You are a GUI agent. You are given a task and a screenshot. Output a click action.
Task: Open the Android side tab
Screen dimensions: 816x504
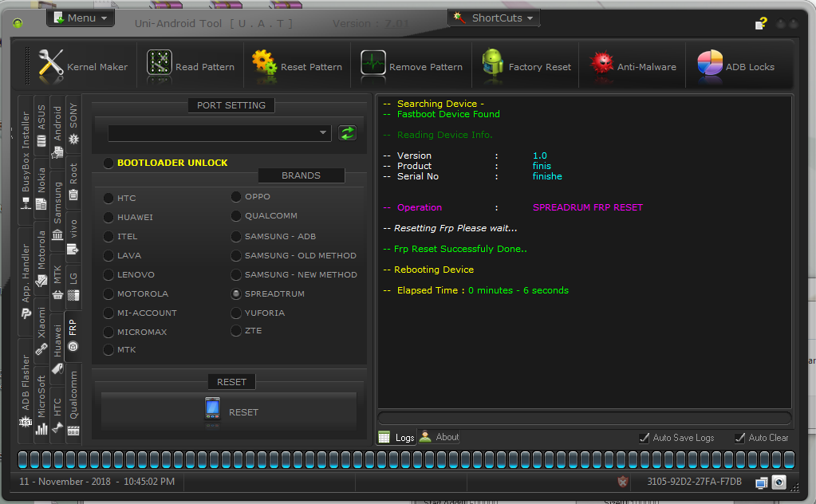[x=57, y=132]
